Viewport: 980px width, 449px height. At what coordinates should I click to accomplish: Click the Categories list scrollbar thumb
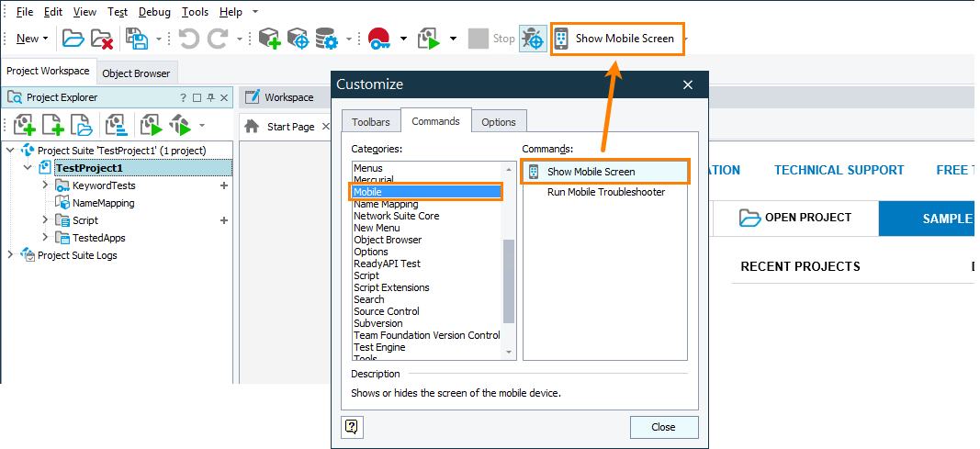[509, 280]
